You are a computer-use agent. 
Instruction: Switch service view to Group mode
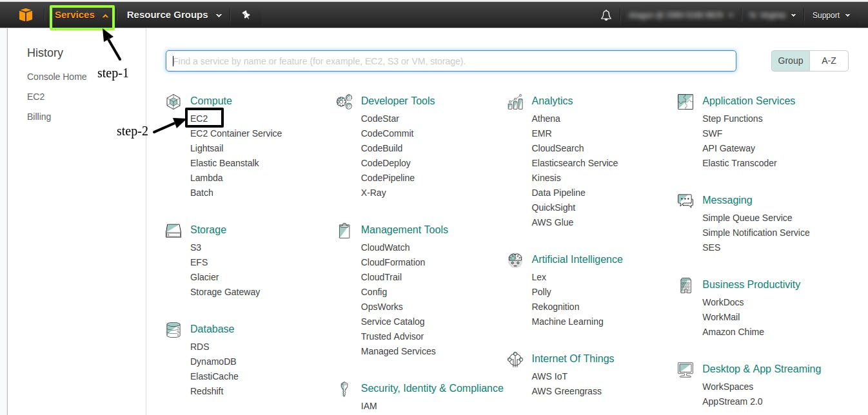pos(789,61)
